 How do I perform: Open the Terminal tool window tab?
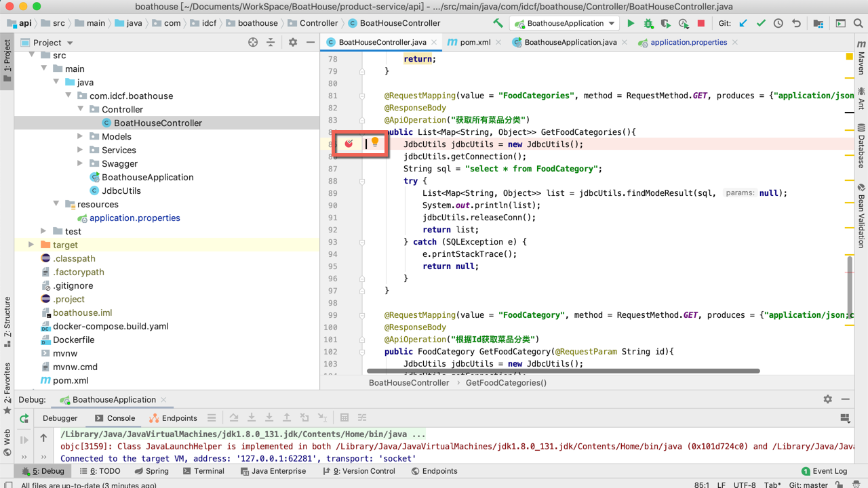(x=203, y=471)
